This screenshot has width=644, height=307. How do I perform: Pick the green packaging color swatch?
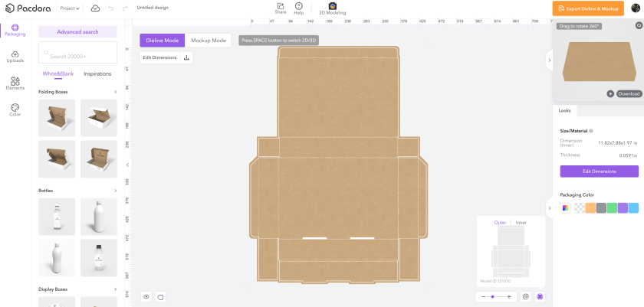point(612,207)
